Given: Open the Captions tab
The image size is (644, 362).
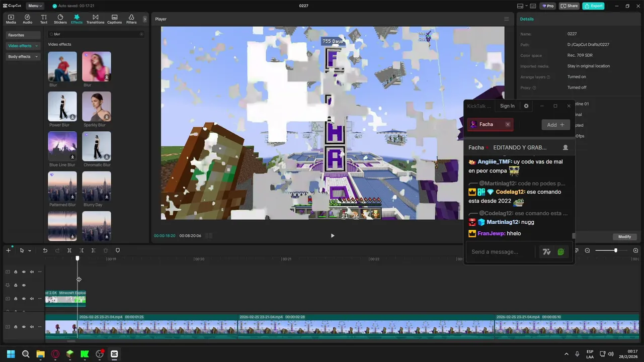Looking at the screenshot, I should coord(114,19).
